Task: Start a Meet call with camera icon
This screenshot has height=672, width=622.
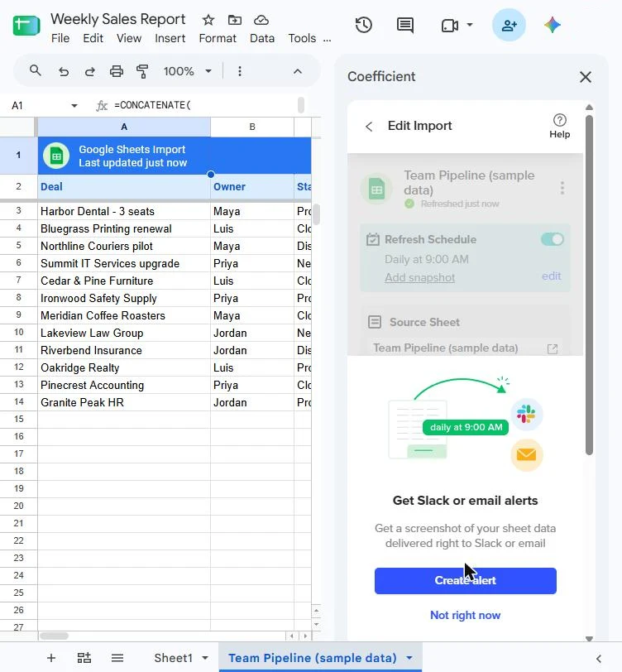Action: [x=450, y=26]
